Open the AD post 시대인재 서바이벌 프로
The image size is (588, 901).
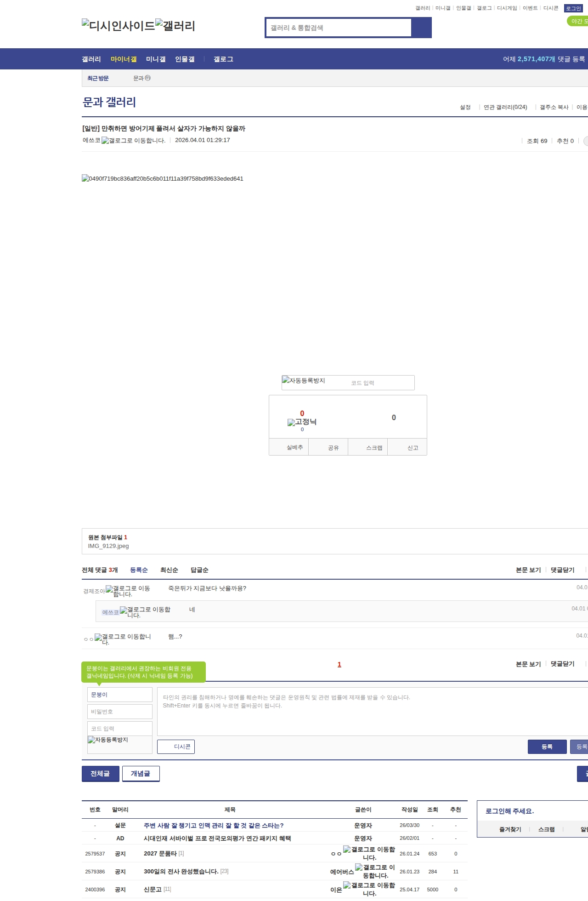tap(217, 838)
